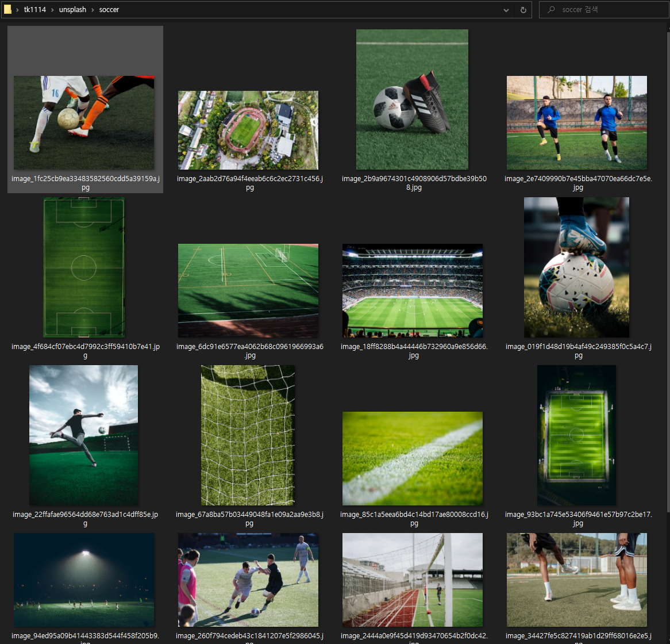Click filename image_2444a0e9f45d419d93470654b2f0dc42

[414, 637]
